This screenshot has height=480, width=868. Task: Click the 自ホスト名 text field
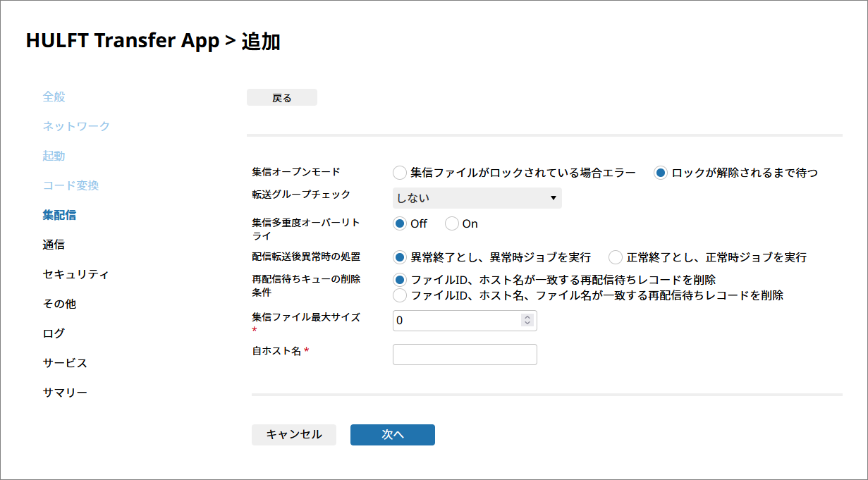point(465,355)
